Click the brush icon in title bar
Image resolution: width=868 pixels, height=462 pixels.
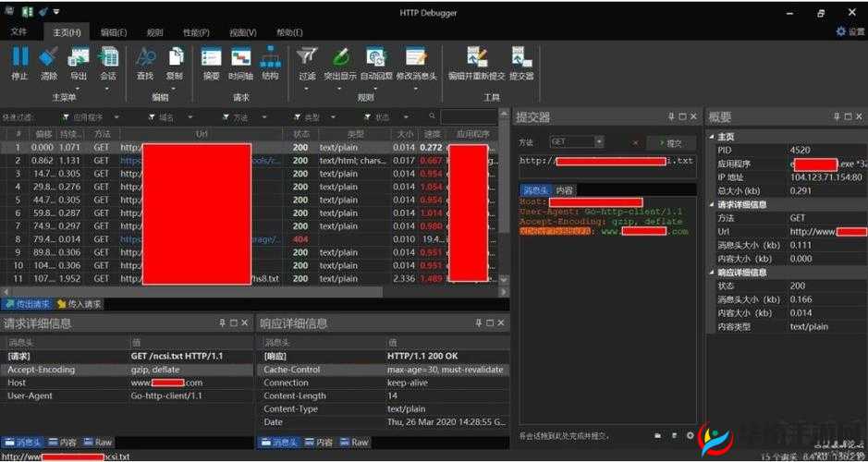click(x=43, y=12)
